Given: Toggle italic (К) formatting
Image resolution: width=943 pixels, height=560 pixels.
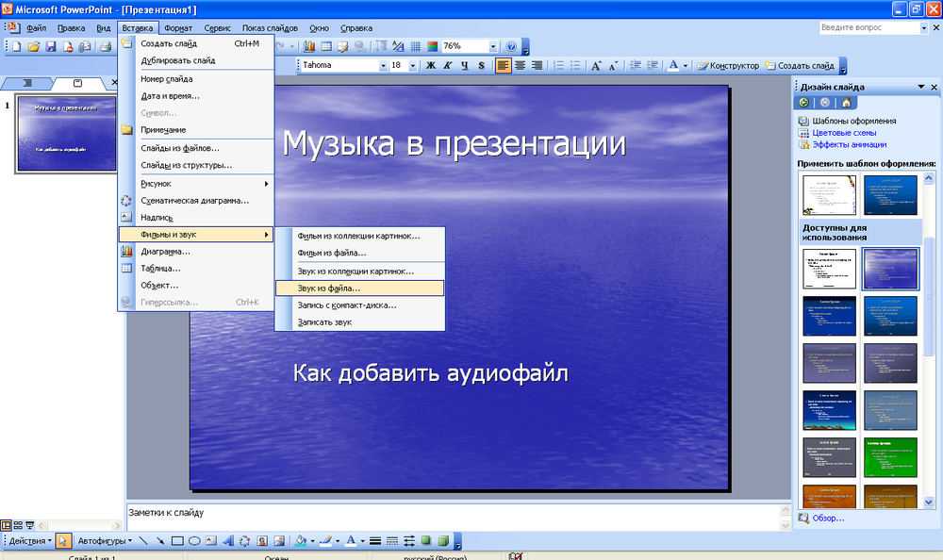Looking at the screenshot, I should tap(447, 66).
